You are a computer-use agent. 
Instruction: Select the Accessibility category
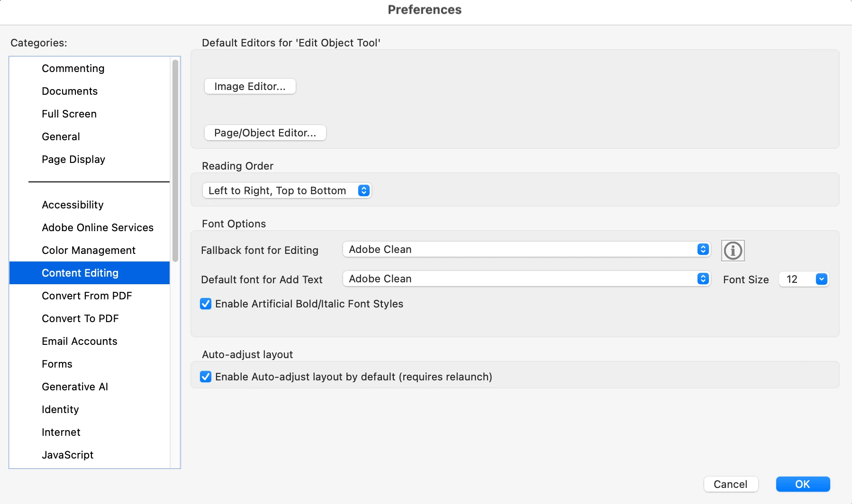[73, 205]
